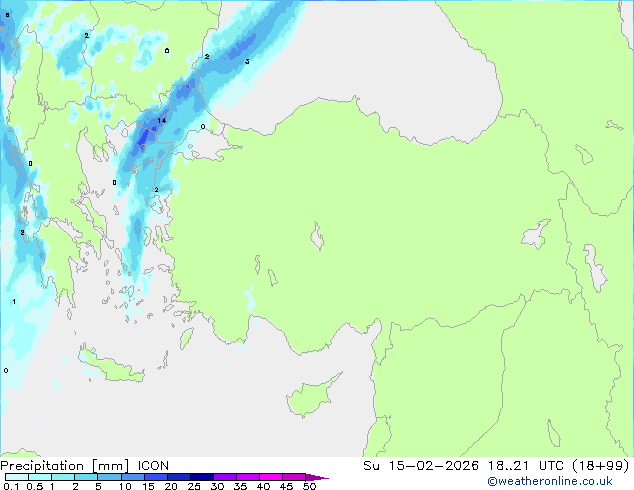
Task: Click the '30' legend scale label
Action: click(x=217, y=486)
